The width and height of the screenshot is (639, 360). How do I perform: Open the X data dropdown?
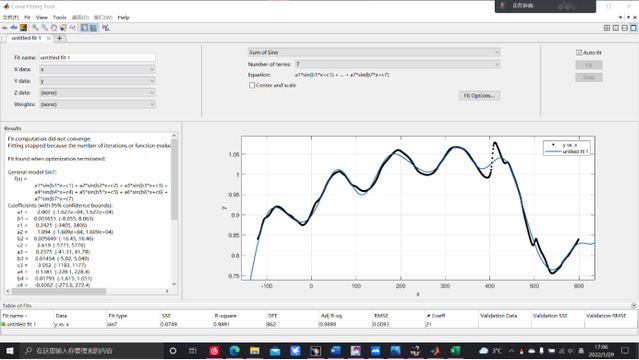97,69
